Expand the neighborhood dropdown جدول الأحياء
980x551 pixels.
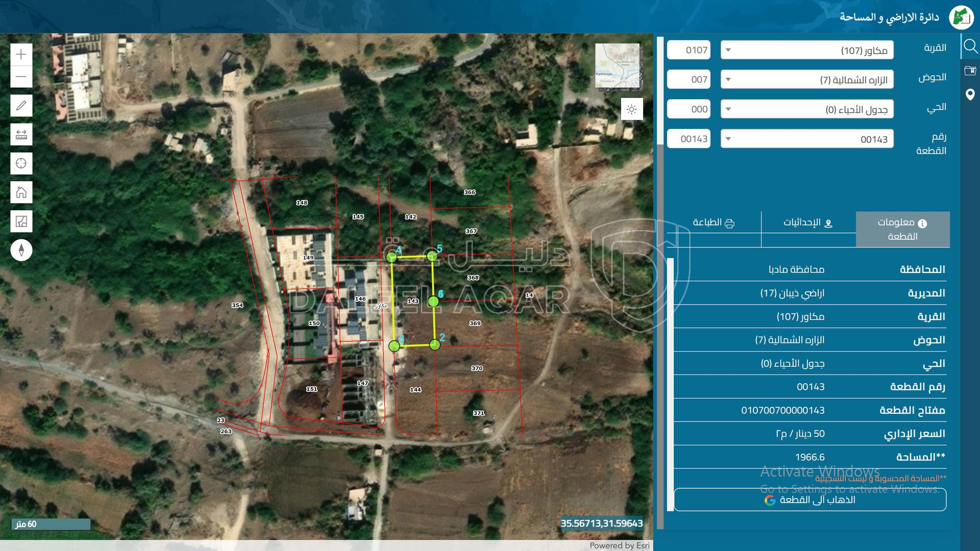[x=806, y=109]
